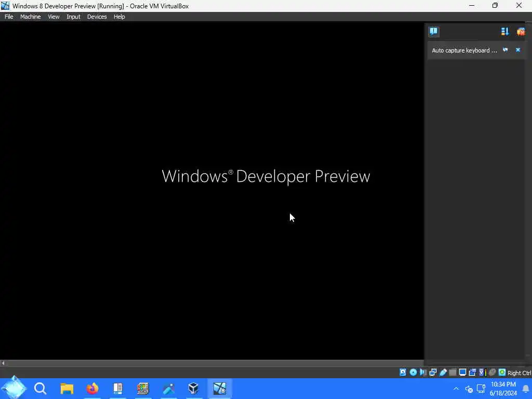Open the Machine menu

tap(30, 17)
